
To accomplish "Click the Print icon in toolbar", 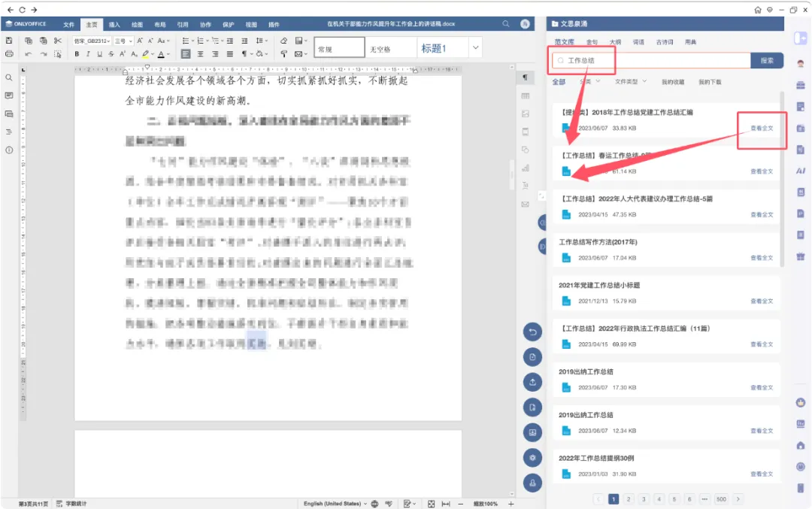I will click(x=9, y=53).
